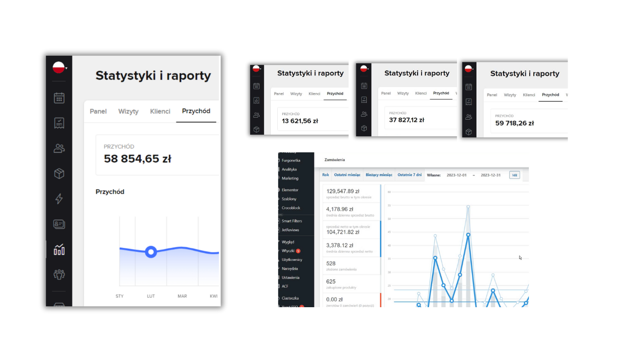
Task: Open flag language dropdown in 37 827,12 zł window
Action: tap(363, 69)
